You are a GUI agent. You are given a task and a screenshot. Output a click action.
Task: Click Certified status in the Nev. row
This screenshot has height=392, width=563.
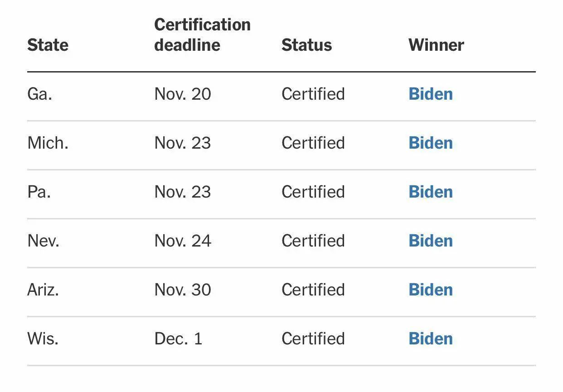pyautogui.click(x=313, y=241)
